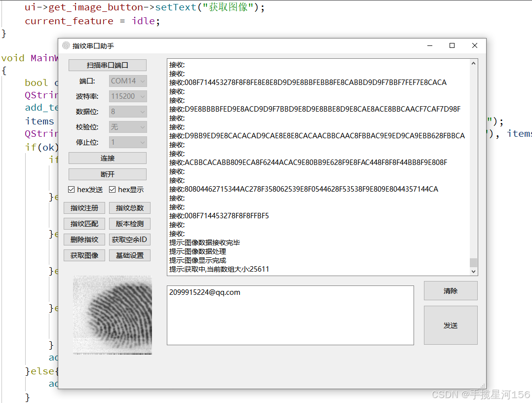This screenshot has width=532, height=403.
Task: Click the 删除指纹 button
Action: (x=84, y=240)
